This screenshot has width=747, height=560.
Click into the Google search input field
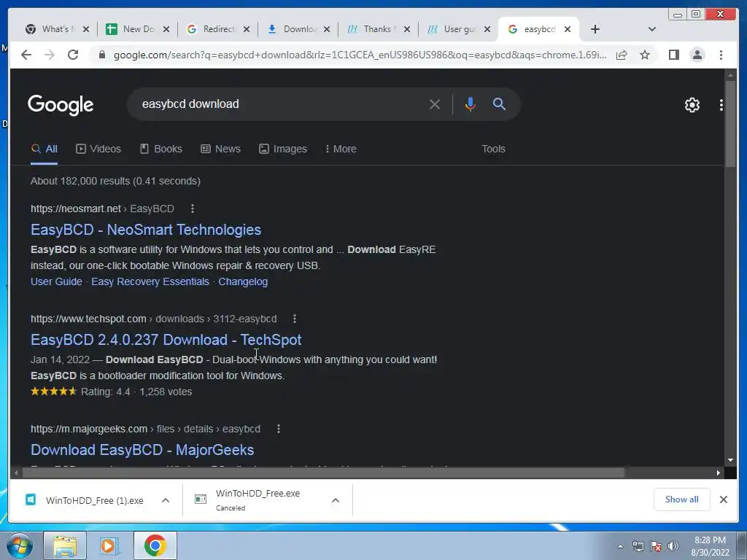click(281, 104)
